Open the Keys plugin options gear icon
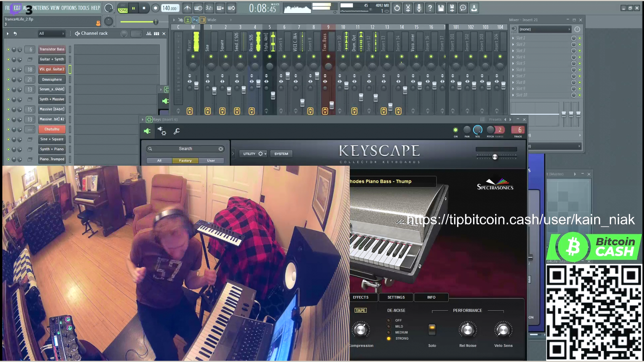 point(149,119)
